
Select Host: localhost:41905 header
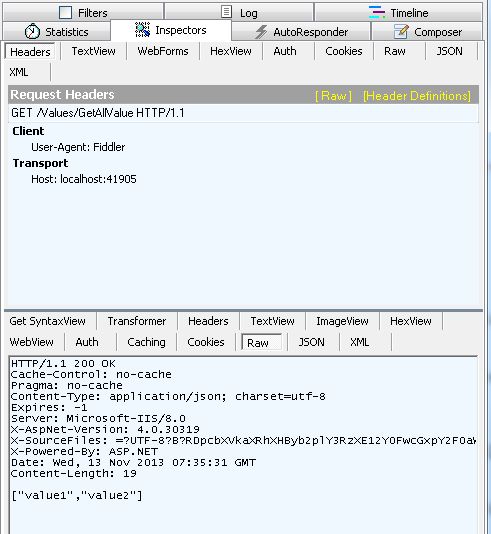[84, 179]
